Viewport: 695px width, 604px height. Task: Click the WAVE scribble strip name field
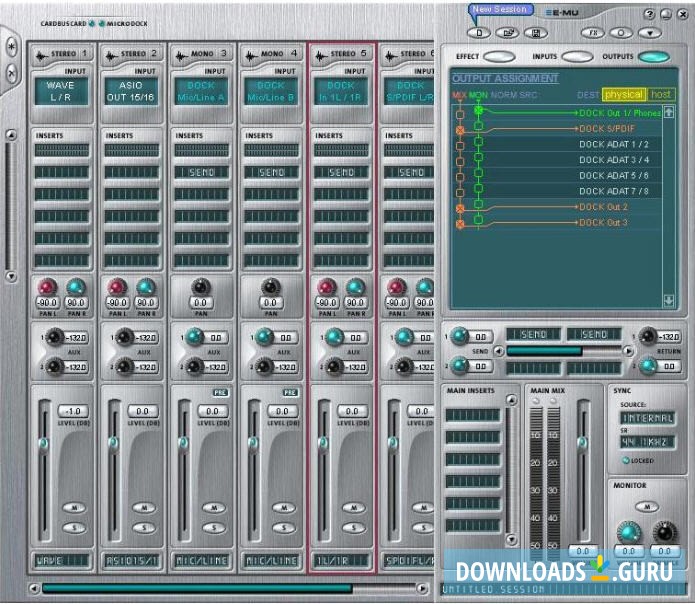tap(62, 561)
